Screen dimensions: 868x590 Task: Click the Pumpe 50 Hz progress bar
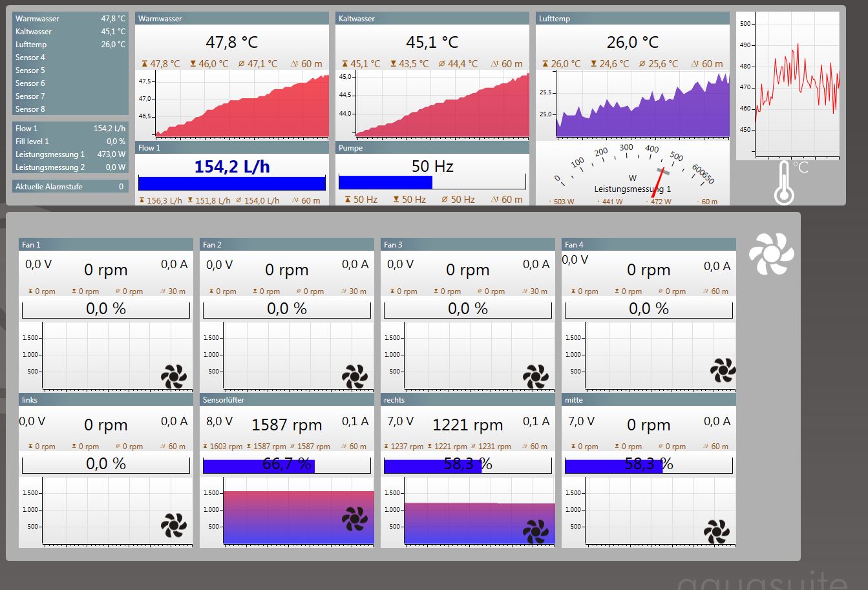(432, 182)
